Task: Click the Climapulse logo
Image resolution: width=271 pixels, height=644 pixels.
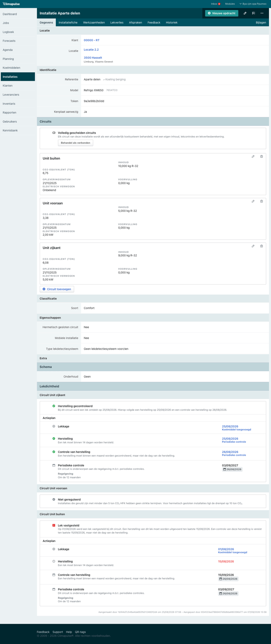Action: [11, 4]
